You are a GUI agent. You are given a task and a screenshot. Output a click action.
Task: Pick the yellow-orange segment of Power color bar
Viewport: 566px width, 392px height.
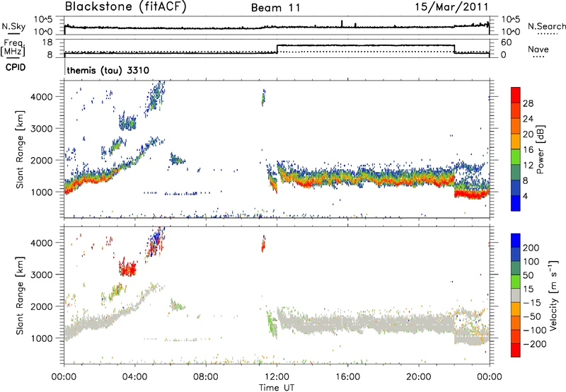pyautogui.click(x=516, y=141)
